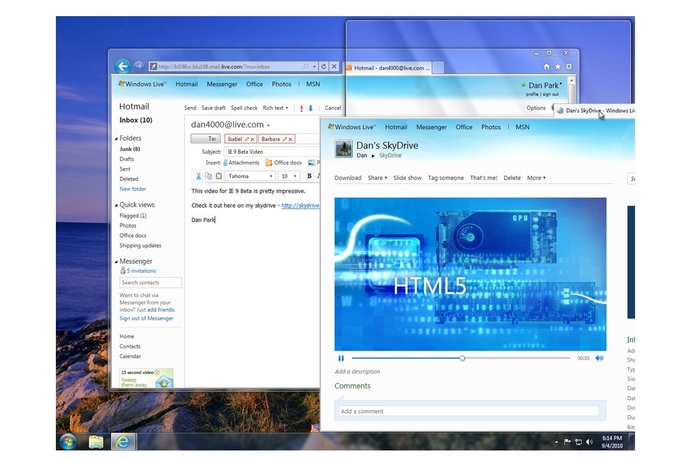Click in Add a comment field

pos(470,411)
